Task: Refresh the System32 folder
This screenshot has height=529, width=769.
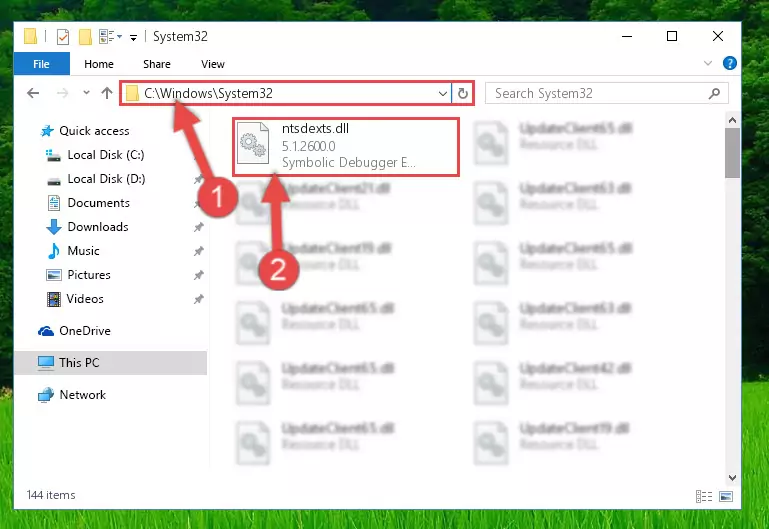Action: tap(462, 93)
